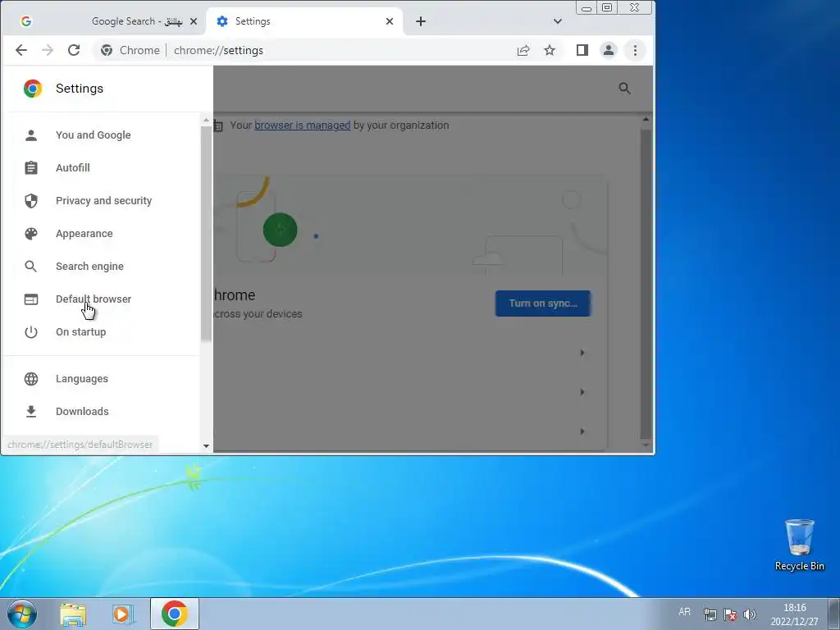
Task: Open Privacy and security settings
Action: pyautogui.click(x=101, y=201)
